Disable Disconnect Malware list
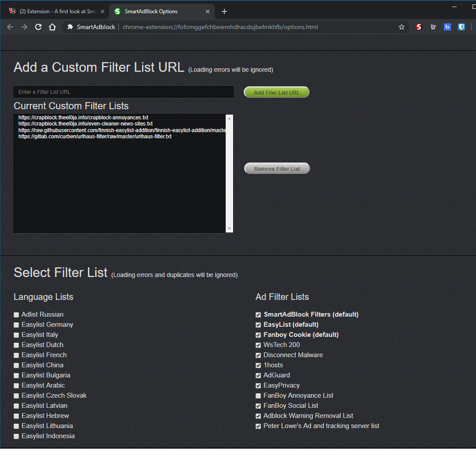 tap(258, 355)
